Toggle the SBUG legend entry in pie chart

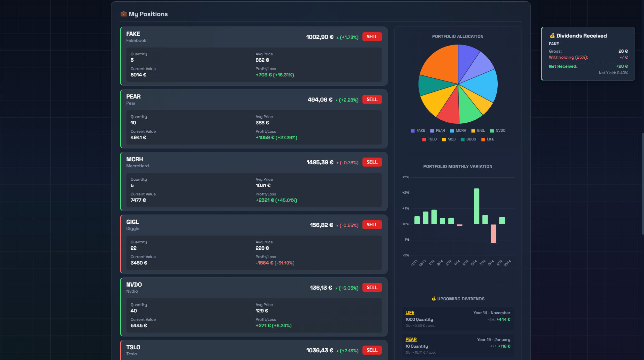pyautogui.click(x=468, y=139)
